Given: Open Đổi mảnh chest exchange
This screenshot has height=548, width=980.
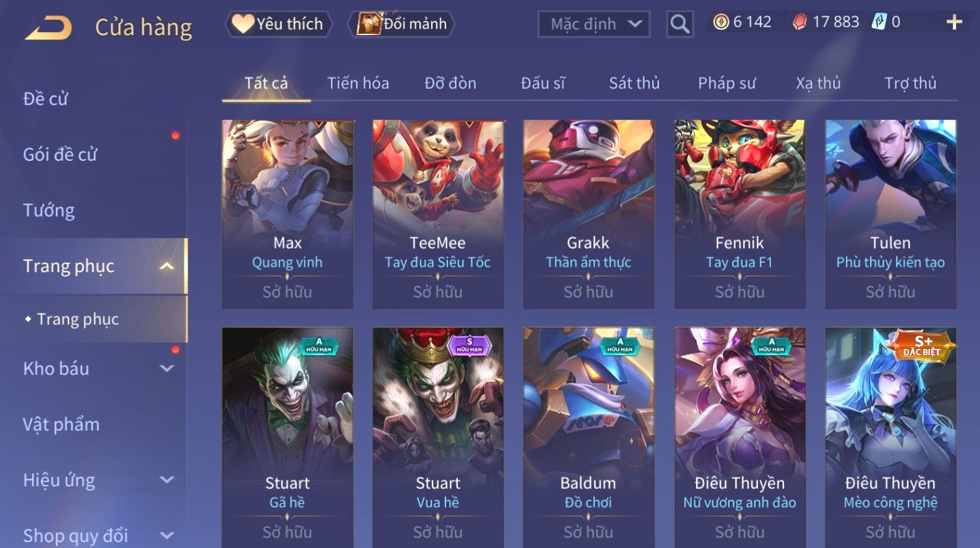Looking at the screenshot, I should tap(402, 24).
